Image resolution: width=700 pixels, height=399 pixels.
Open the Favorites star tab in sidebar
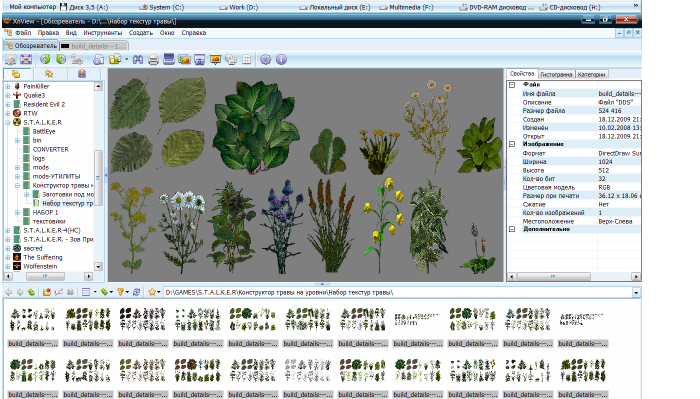point(49,74)
